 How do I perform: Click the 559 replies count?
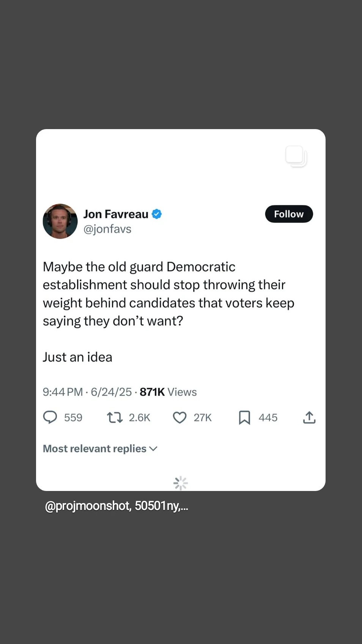click(73, 418)
